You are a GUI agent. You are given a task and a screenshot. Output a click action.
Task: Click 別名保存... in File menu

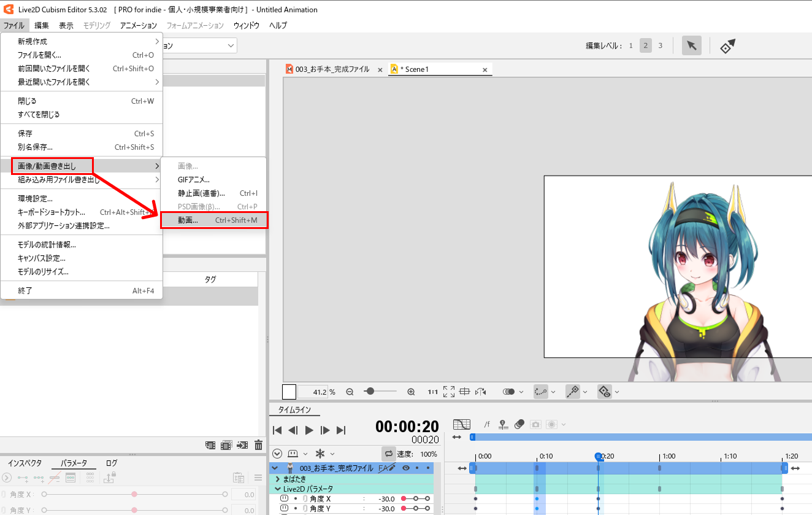click(x=82, y=147)
